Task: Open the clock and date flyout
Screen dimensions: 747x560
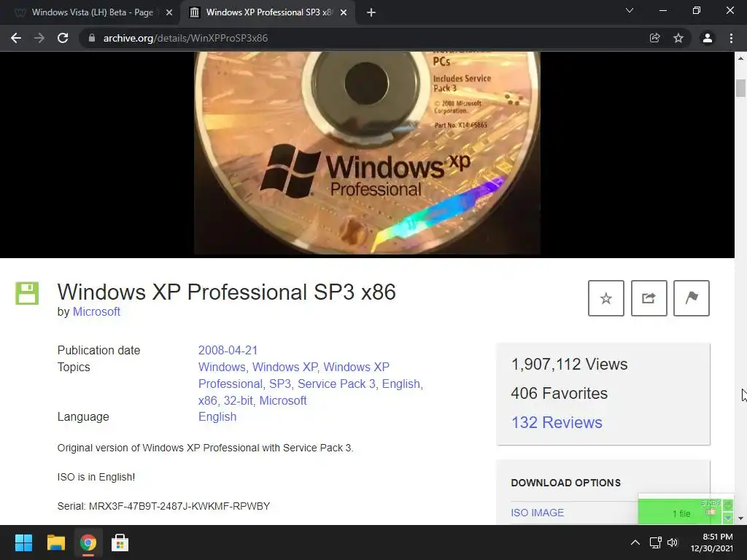Action: click(x=712, y=542)
